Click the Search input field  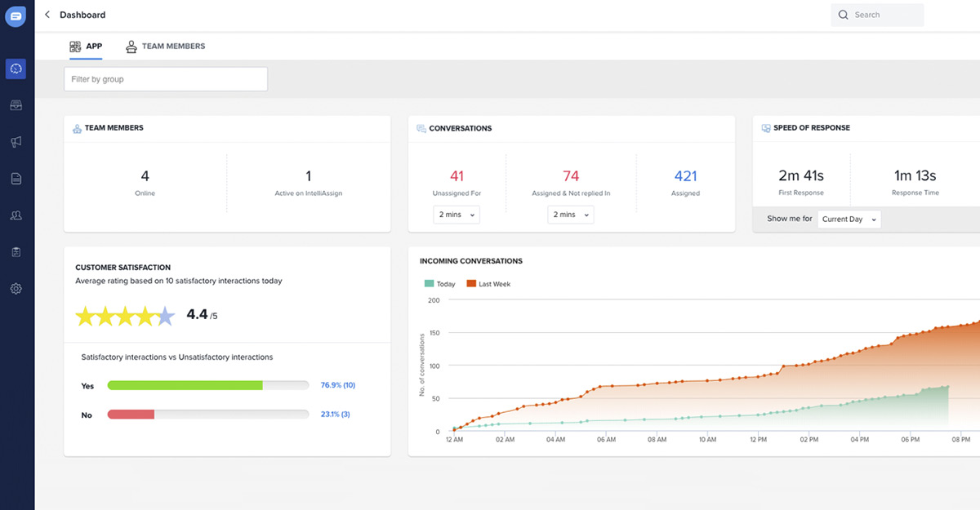(877, 15)
